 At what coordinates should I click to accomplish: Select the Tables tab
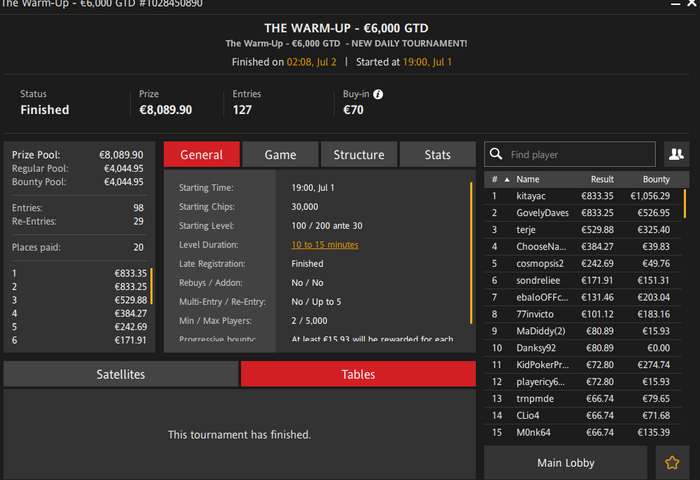pos(358,374)
